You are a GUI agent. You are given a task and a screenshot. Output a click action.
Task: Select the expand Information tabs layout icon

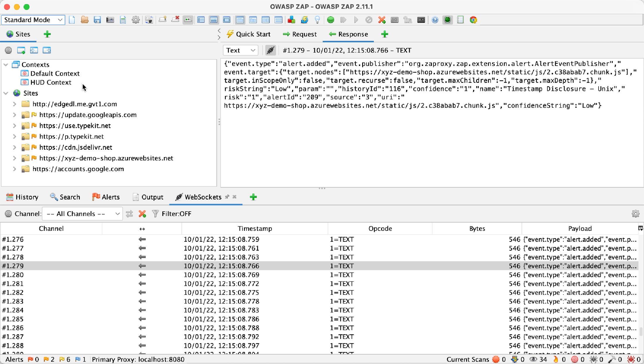214,20
